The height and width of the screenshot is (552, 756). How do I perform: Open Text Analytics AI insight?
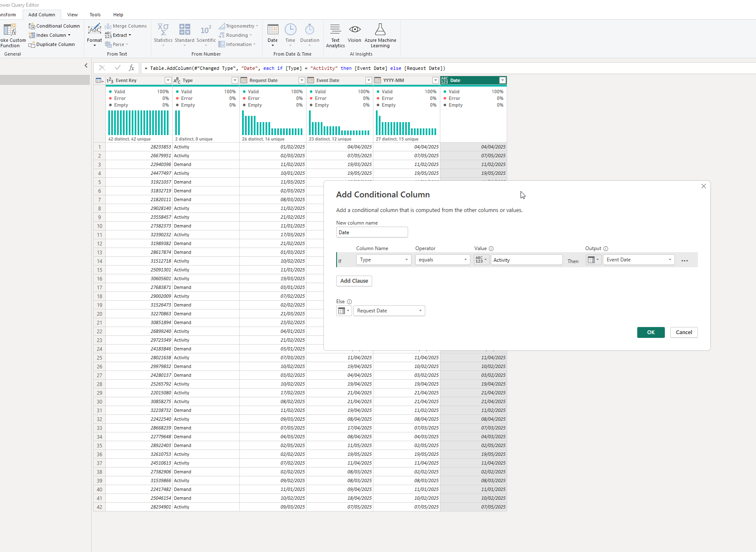335,35
